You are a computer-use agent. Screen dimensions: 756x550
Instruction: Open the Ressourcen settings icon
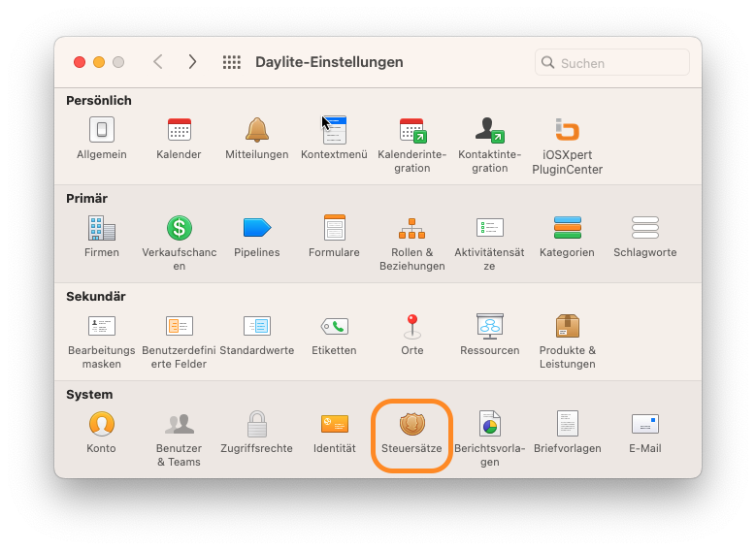tap(490, 326)
